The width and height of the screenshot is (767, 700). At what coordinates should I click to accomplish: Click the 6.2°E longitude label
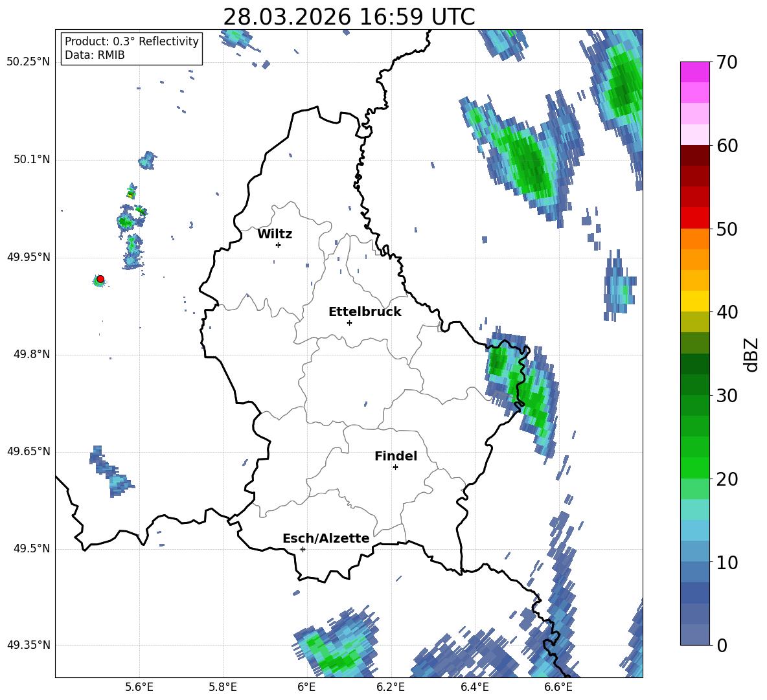(x=391, y=687)
